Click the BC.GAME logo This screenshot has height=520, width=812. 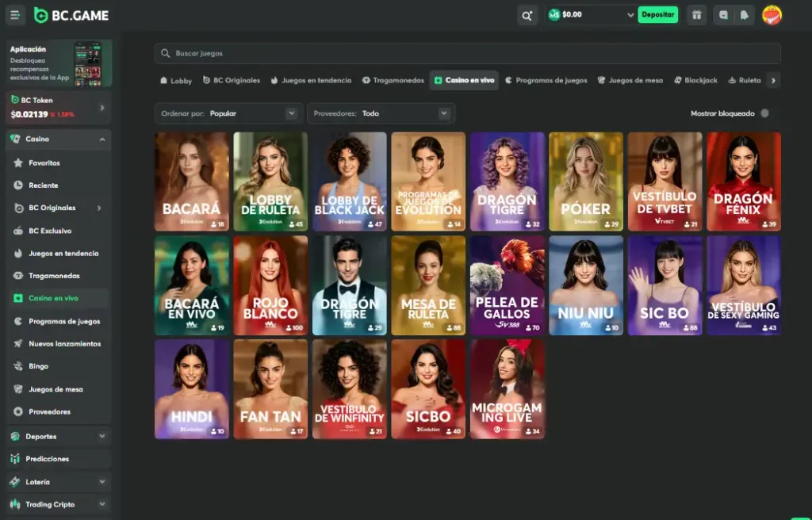pos(71,16)
